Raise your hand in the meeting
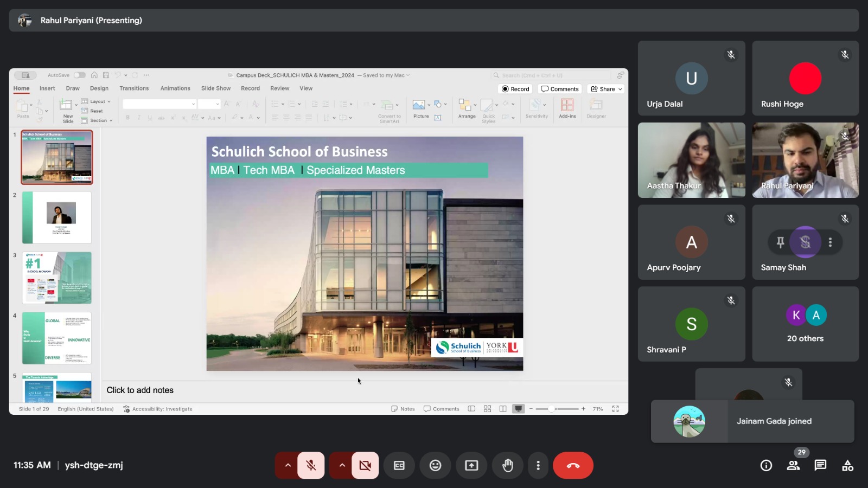This screenshot has width=868, height=488. (x=508, y=465)
